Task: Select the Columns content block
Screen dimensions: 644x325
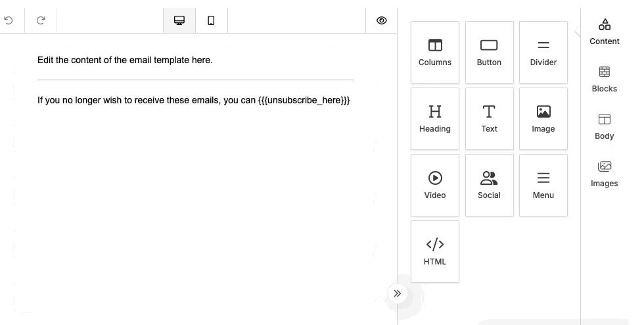Action: point(435,53)
